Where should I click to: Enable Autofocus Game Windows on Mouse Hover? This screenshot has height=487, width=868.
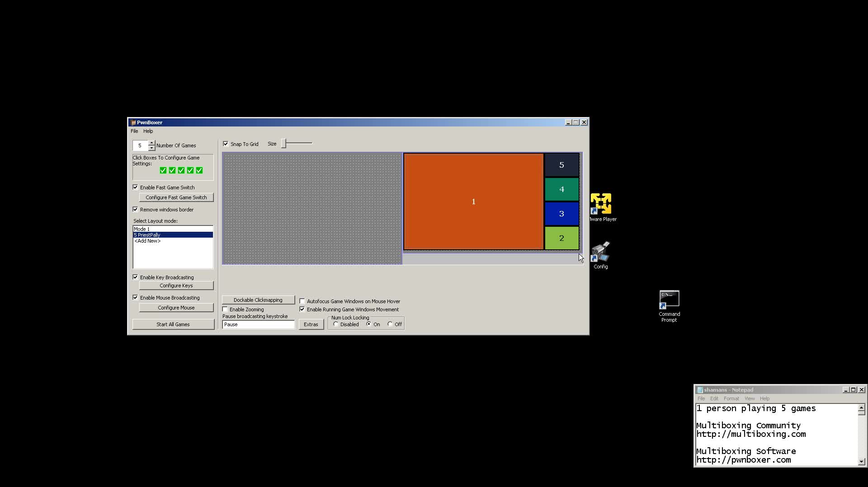[302, 301]
